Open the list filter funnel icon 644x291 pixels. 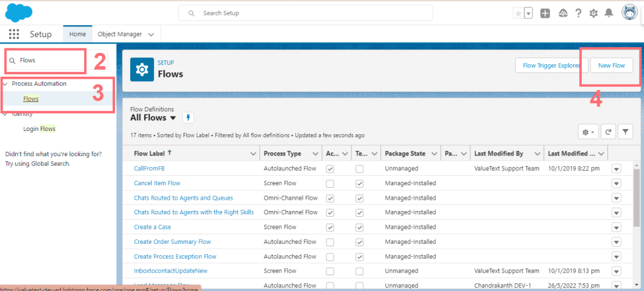(x=625, y=132)
